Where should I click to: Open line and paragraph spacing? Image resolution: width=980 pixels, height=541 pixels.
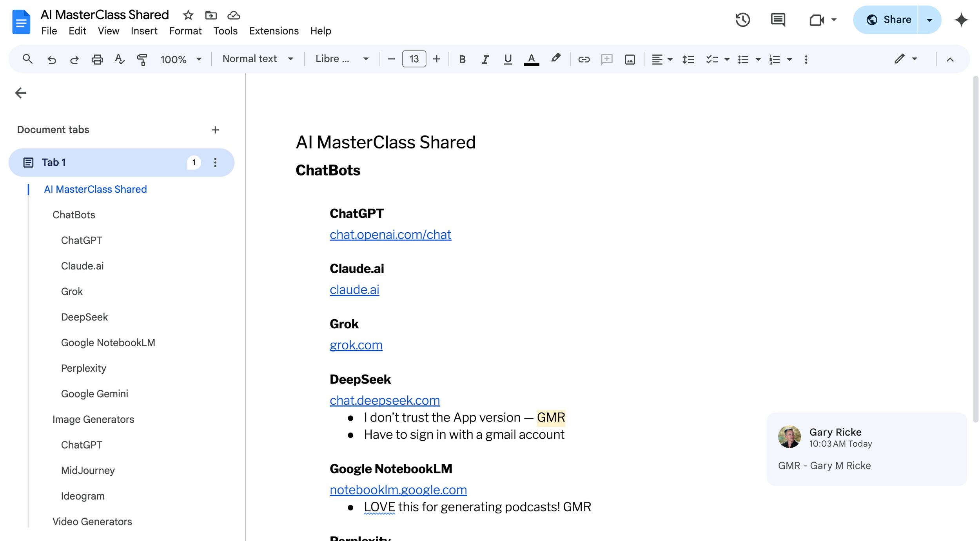688,59
